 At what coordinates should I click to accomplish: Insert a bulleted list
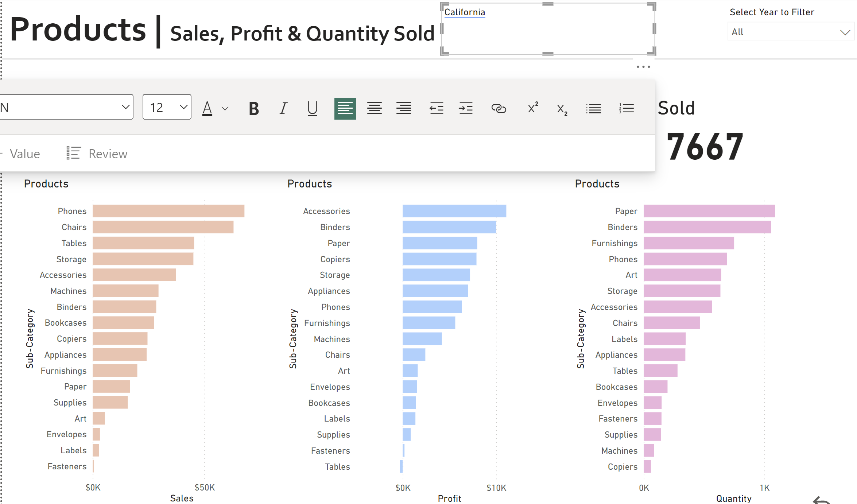point(593,108)
